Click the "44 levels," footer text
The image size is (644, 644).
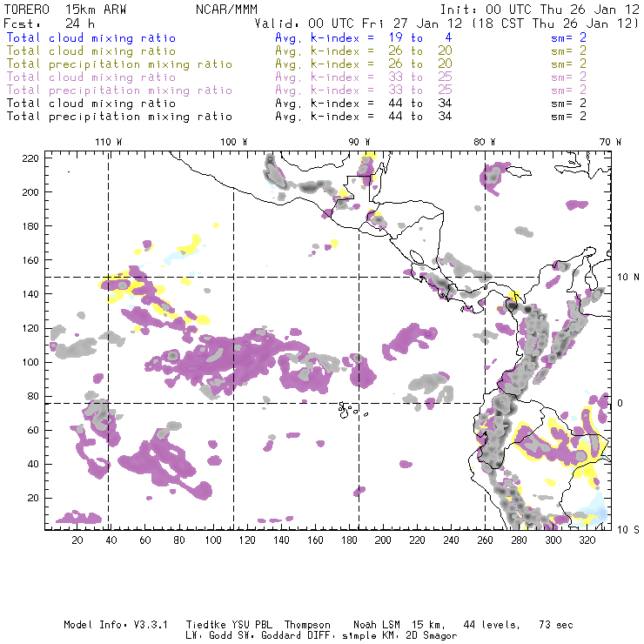(492, 625)
